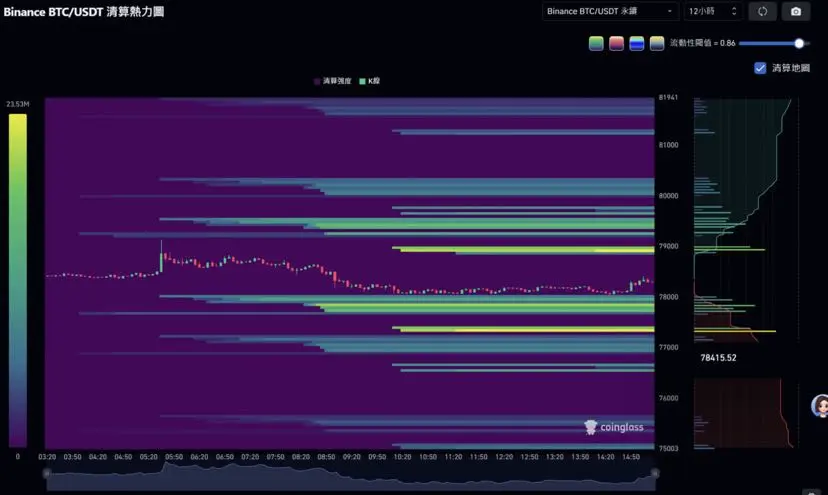
Task: Click the refresh chart icon button
Action: coord(762,11)
